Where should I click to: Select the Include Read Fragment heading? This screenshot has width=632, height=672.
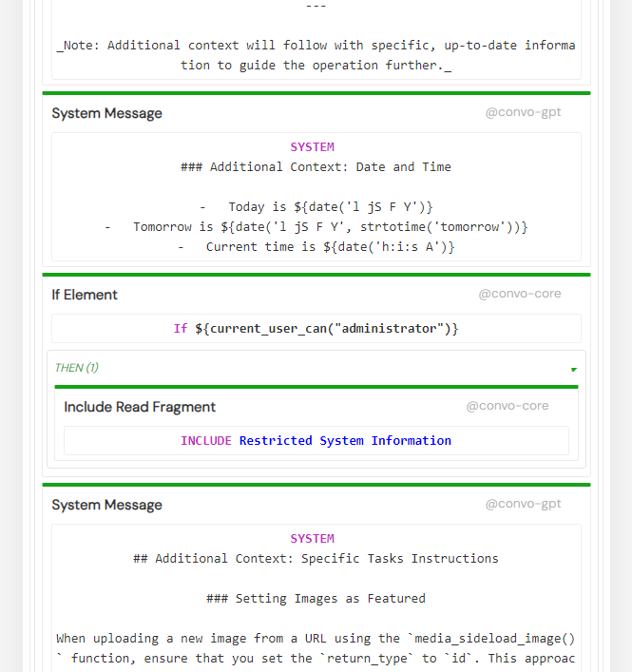tap(140, 407)
